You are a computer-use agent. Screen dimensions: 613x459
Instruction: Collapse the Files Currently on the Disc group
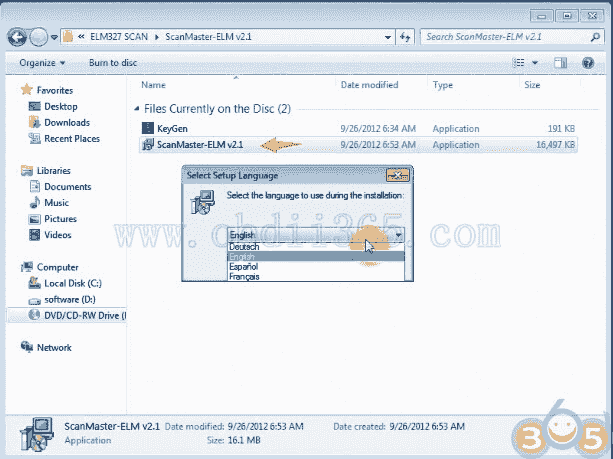[x=136, y=109]
